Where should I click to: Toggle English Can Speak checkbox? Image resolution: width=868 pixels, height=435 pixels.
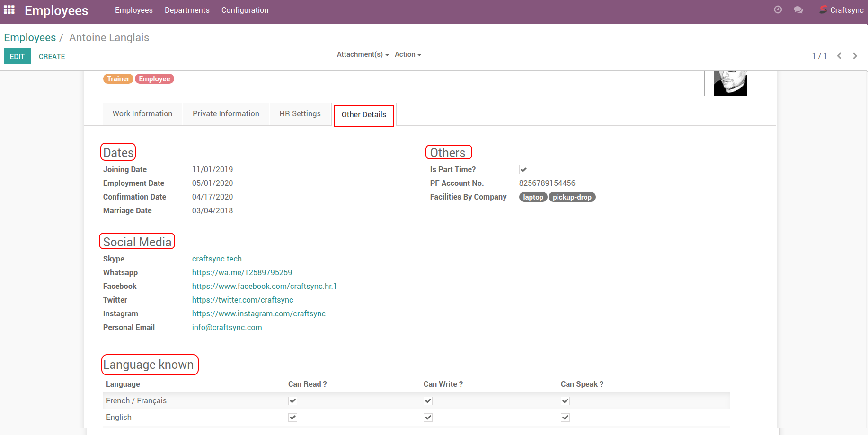565,418
